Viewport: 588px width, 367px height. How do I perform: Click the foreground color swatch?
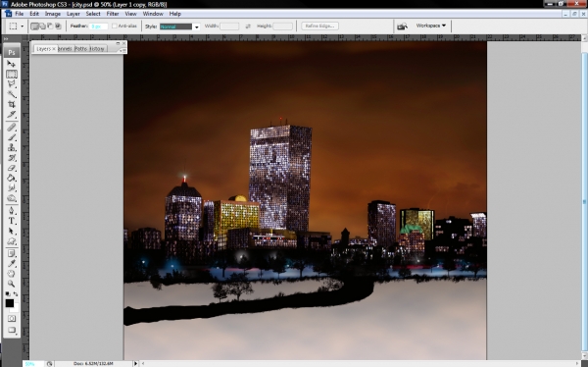click(10, 303)
